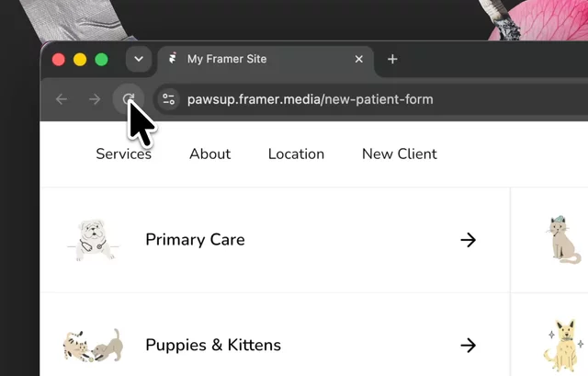Click the sitting cat with hat illustration
This screenshot has width=588, height=376.
563,239
